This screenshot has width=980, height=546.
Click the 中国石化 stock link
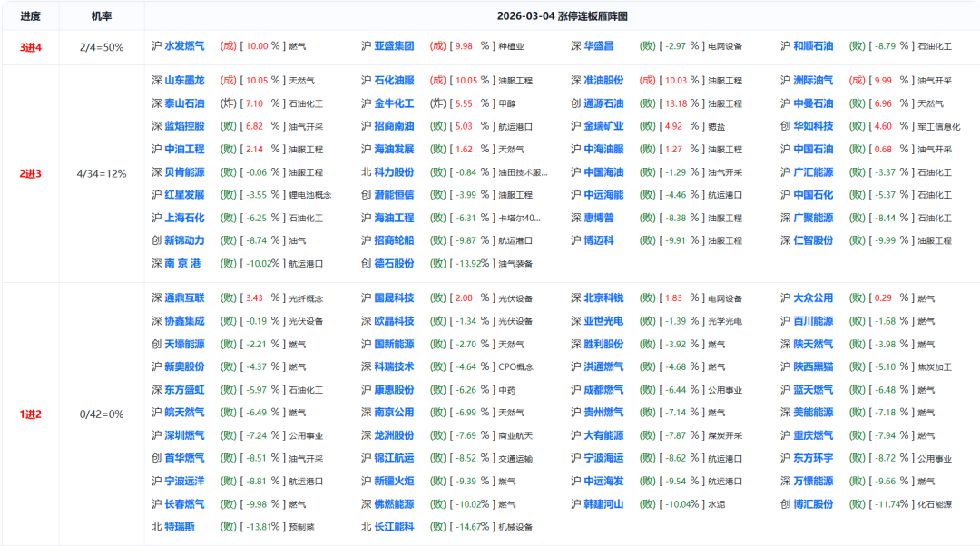(x=813, y=195)
